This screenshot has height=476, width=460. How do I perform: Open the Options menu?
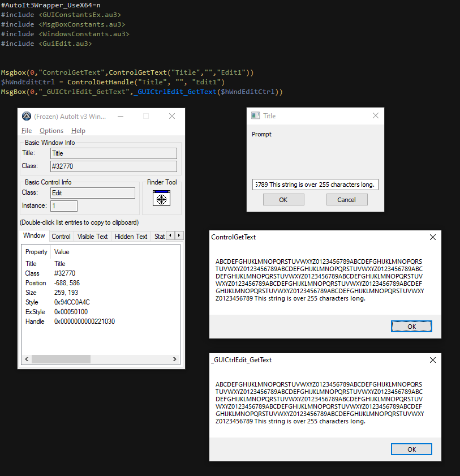(x=51, y=131)
